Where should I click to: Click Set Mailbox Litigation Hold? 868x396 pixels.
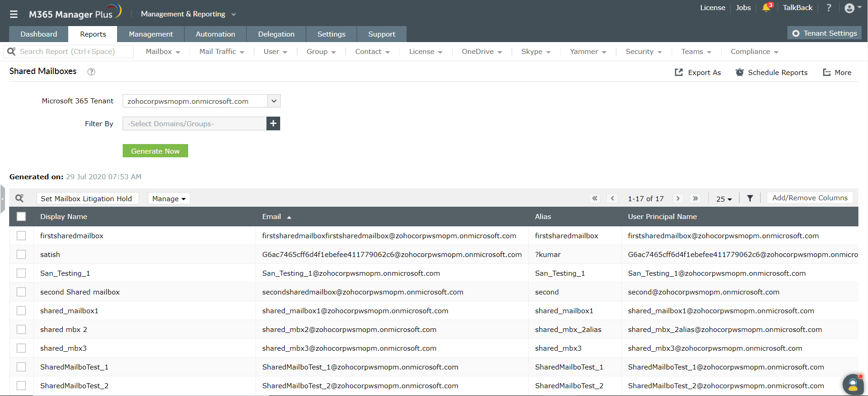pyautogui.click(x=87, y=198)
